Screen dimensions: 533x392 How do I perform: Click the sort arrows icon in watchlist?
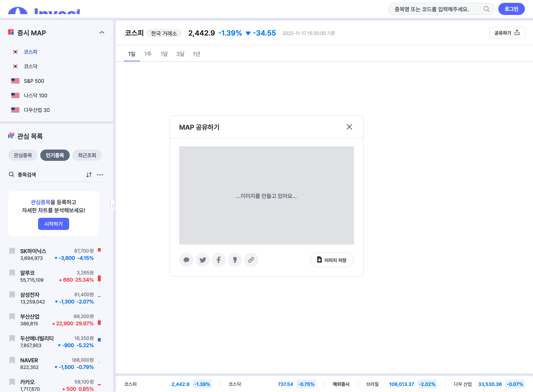89,175
